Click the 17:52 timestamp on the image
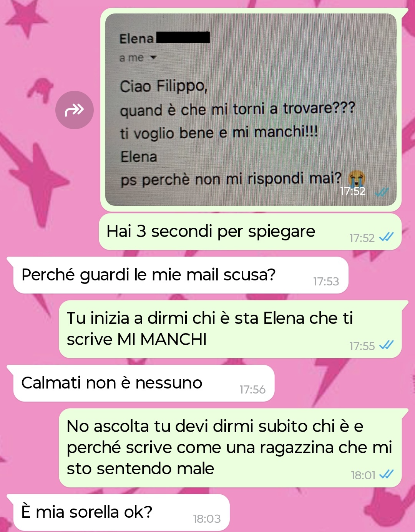The image size is (415, 532). [353, 191]
